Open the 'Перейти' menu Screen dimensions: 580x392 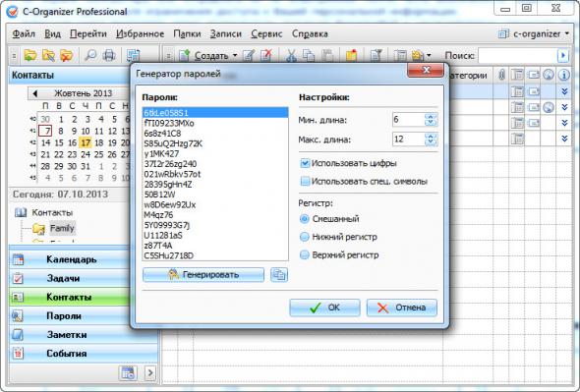click(88, 33)
